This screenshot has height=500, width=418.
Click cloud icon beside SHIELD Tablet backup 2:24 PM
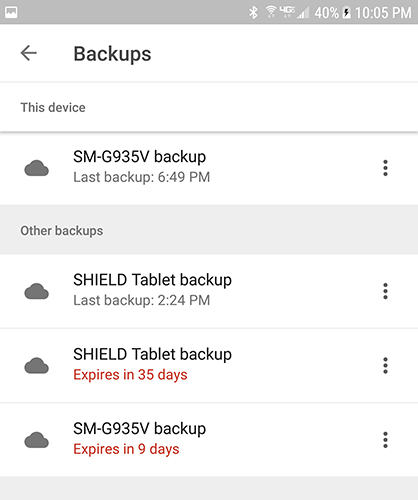[37, 291]
